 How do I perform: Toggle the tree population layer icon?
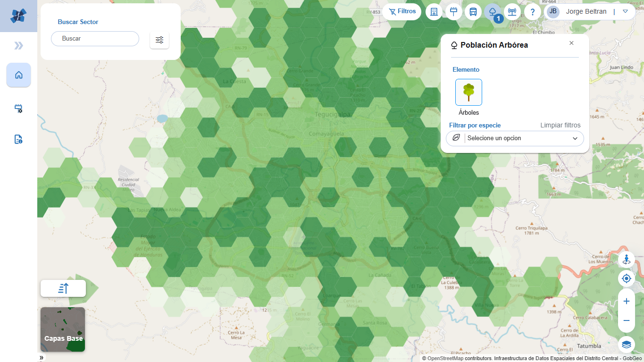pyautogui.click(x=493, y=12)
